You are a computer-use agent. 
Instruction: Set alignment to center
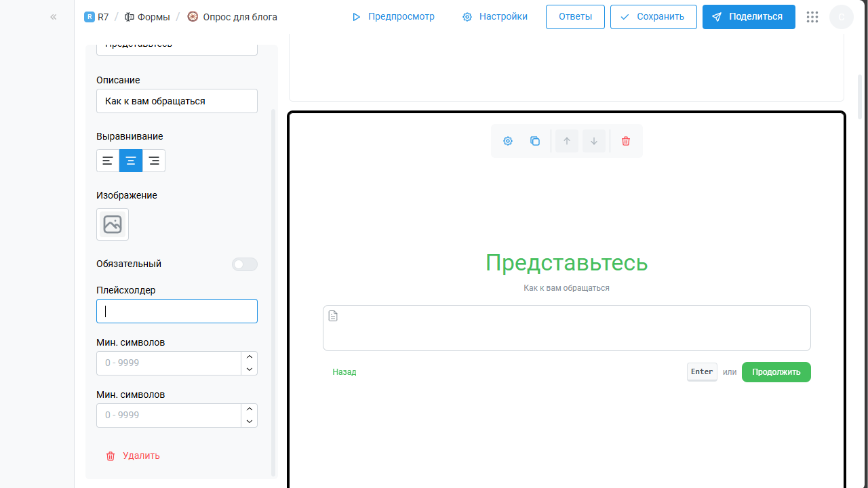(131, 161)
